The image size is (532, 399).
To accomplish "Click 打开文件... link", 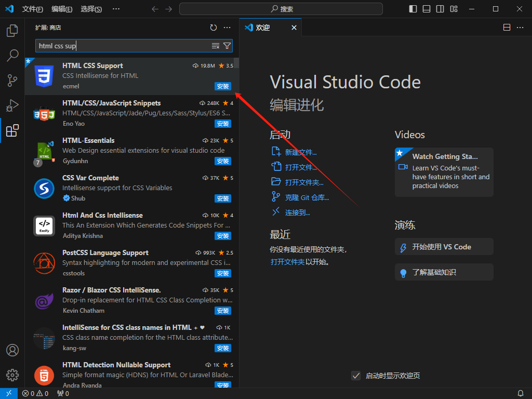I will tap(301, 167).
